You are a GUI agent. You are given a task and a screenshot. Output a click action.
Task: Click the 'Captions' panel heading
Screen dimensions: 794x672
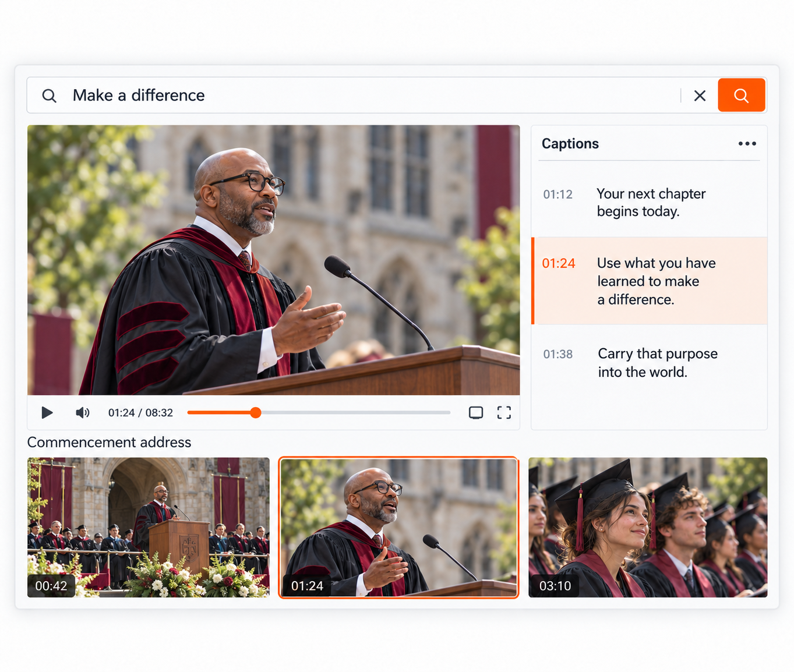pos(570,144)
